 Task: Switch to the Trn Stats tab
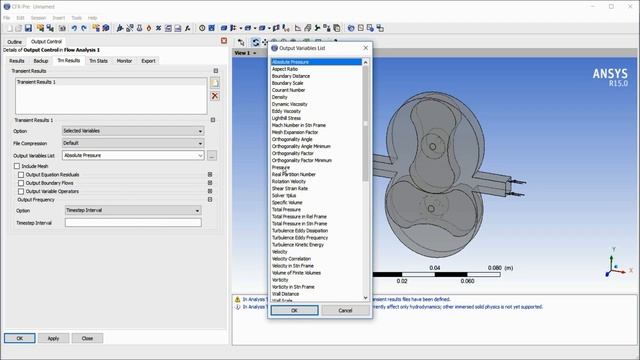98,61
